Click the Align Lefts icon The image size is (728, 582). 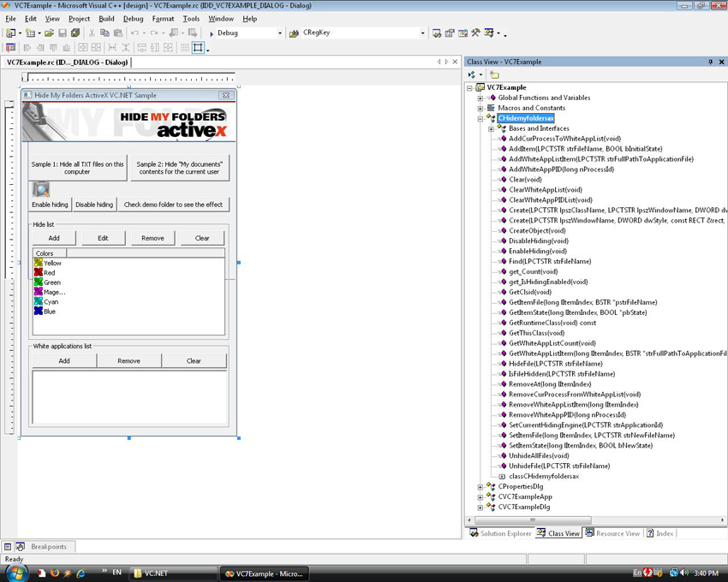point(27,47)
